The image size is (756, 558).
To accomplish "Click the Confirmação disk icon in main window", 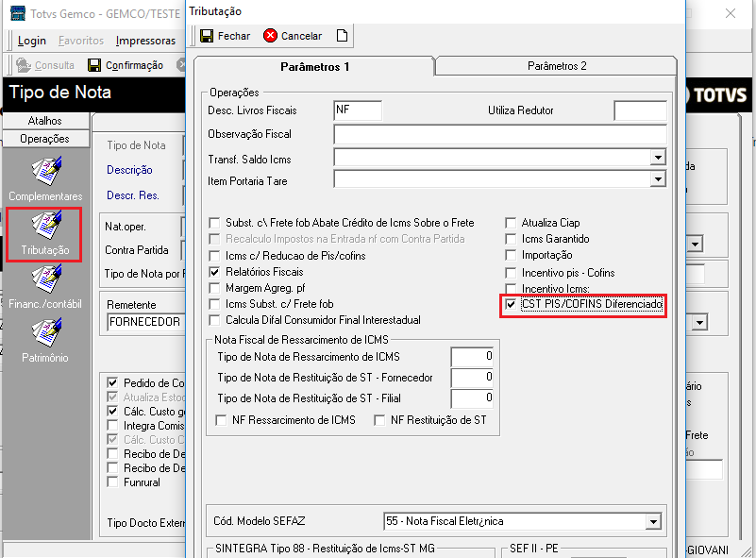I will coord(94,65).
